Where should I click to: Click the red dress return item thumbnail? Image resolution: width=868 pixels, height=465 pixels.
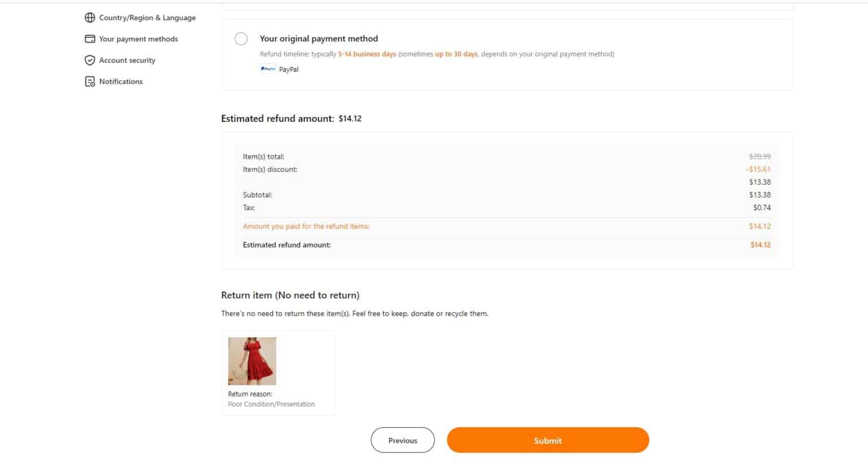[x=252, y=360]
